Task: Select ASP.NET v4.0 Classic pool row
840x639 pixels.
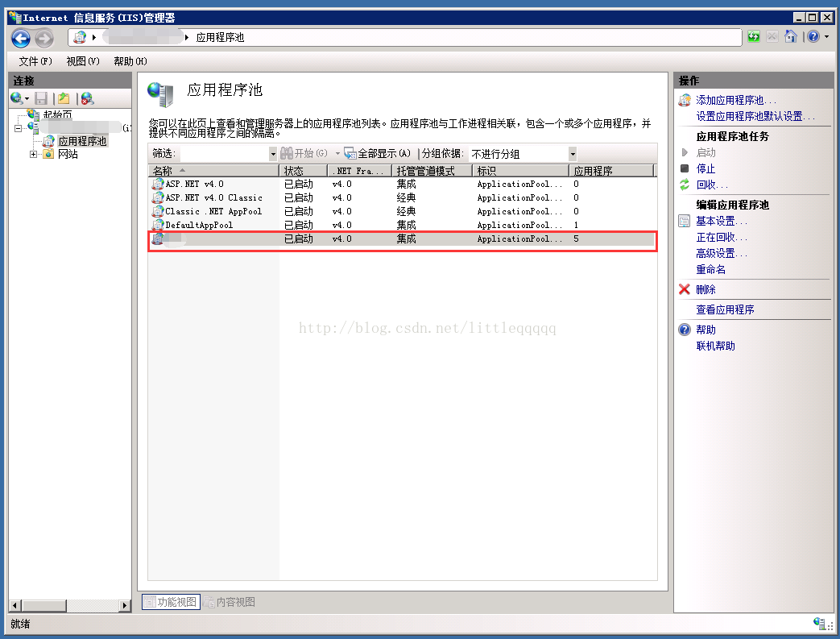Action: tap(403, 197)
